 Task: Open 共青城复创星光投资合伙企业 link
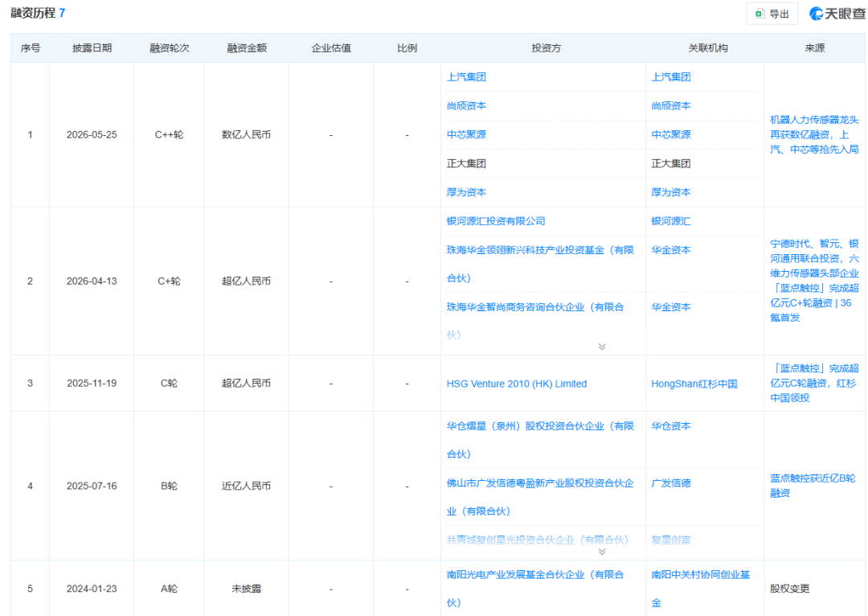point(538,540)
